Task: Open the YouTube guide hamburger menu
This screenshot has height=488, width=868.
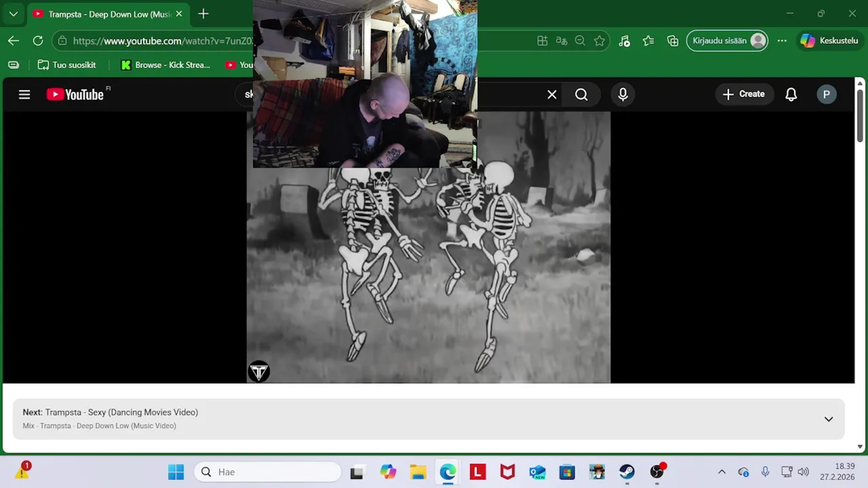Action: 24,94
